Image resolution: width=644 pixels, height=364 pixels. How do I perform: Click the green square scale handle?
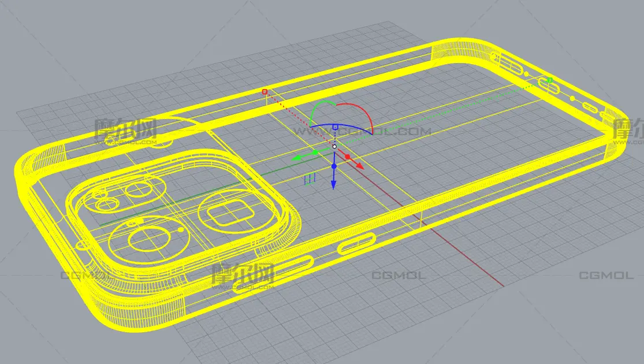tap(550, 80)
